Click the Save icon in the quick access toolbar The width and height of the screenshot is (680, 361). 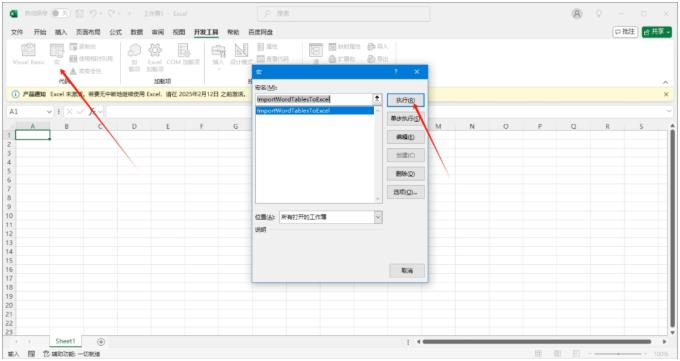79,13
